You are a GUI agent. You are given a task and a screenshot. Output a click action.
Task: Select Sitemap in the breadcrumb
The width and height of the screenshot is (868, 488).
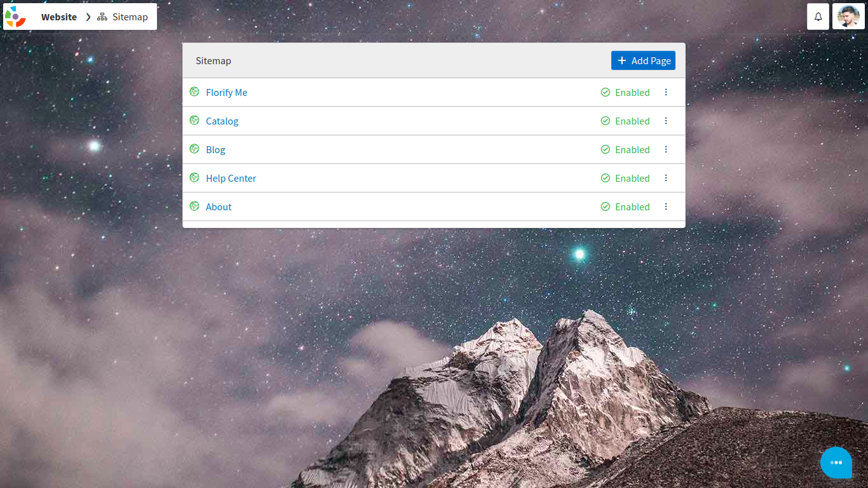pyautogui.click(x=130, y=17)
